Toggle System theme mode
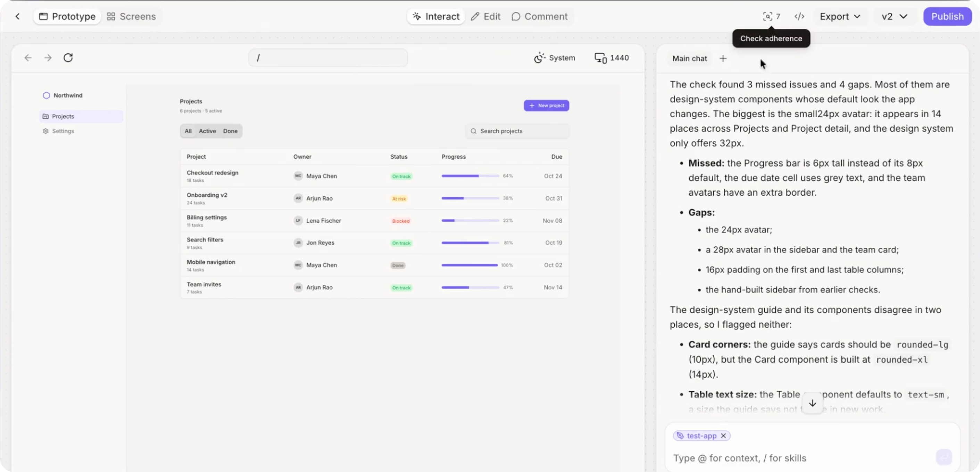980x472 pixels. click(x=554, y=58)
